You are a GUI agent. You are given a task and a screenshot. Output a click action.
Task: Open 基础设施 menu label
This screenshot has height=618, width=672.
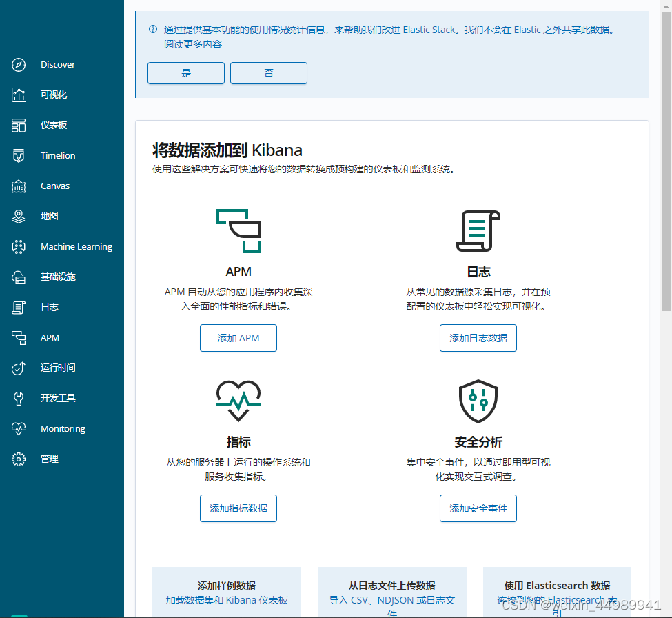(x=58, y=277)
